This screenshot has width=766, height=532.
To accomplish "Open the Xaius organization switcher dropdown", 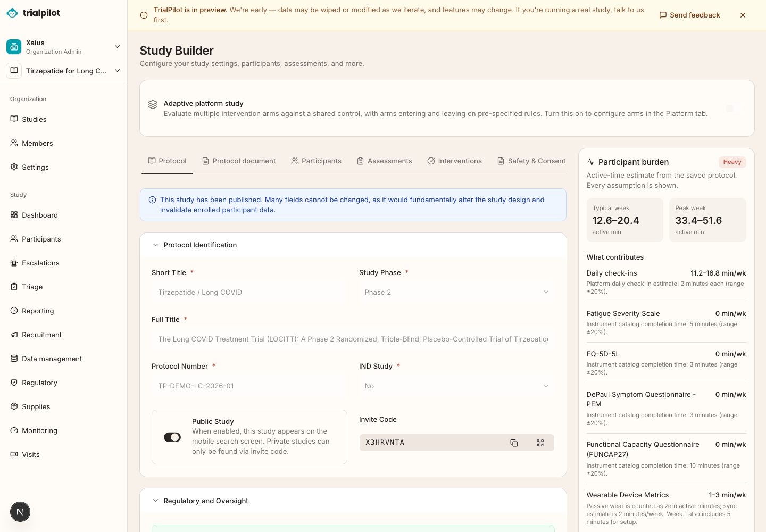I will 64,47.
